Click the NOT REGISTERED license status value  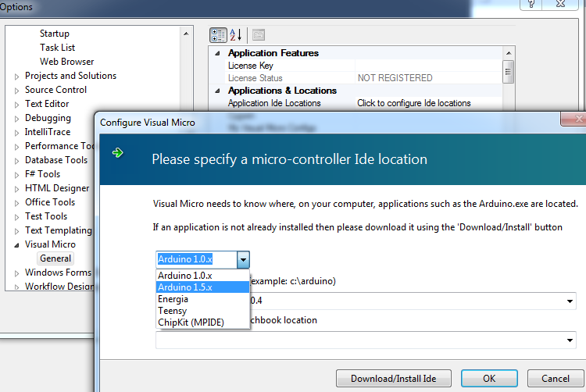(428, 78)
